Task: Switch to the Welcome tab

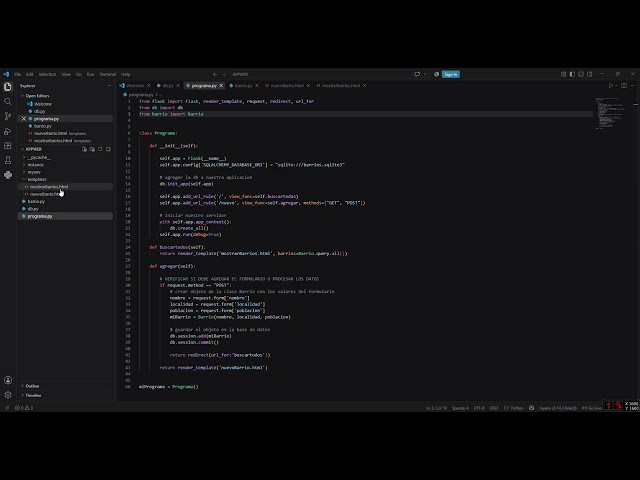Action: click(x=135, y=86)
